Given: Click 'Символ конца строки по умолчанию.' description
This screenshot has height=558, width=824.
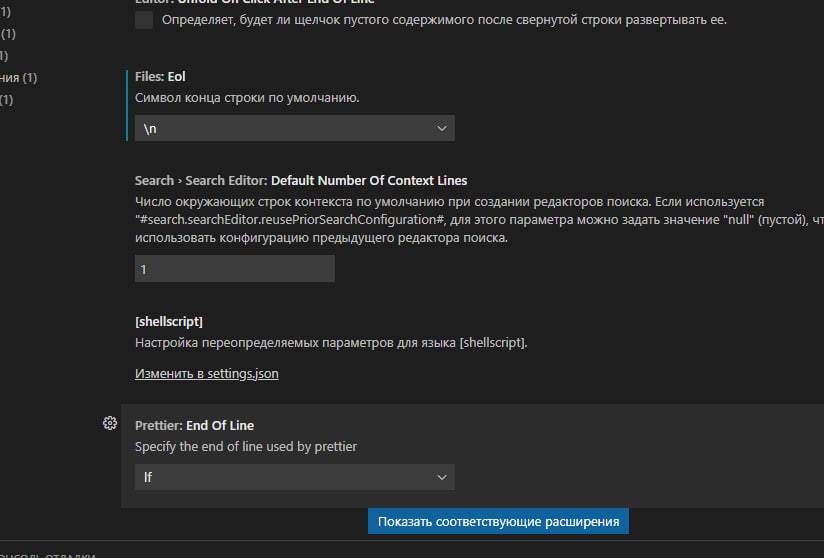Looking at the screenshot, I should tap(247, 98).
